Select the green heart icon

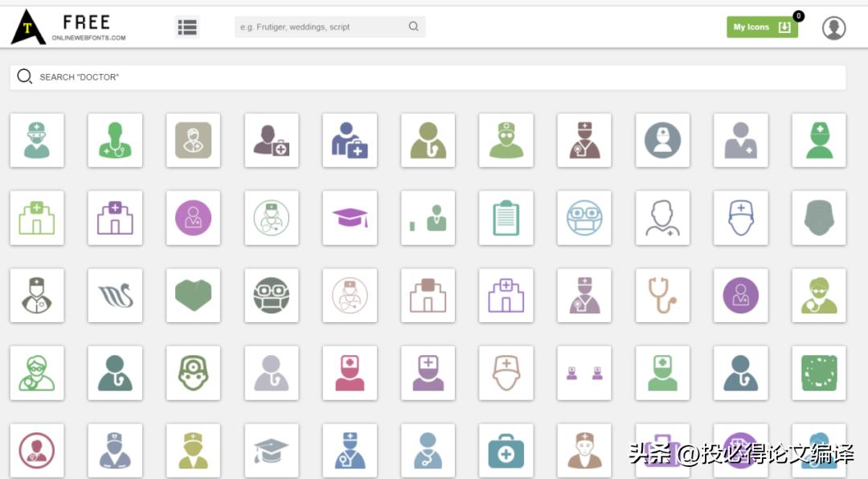pyautogui.click(x=193, y=295)
